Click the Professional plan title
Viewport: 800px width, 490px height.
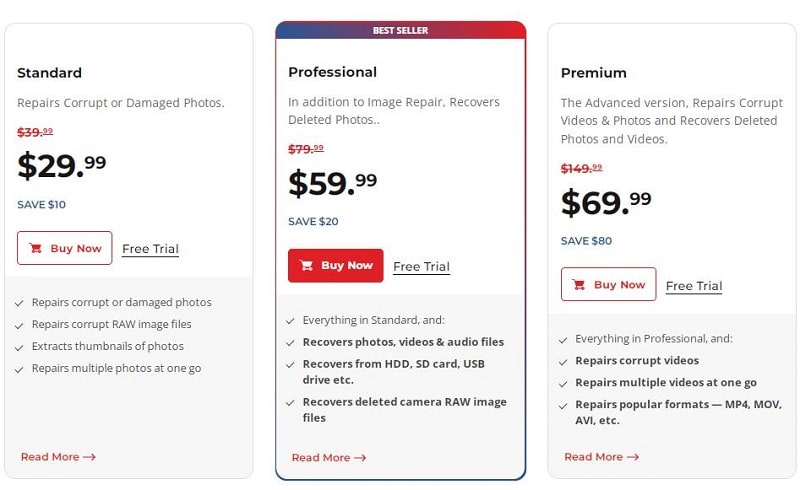coord(333,72)
